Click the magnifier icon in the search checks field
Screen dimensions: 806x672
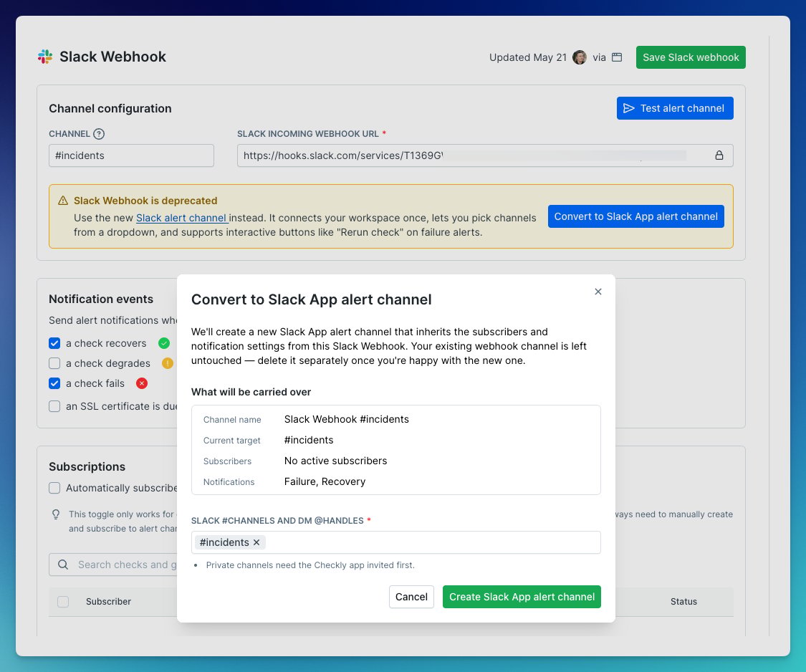point(63,565)
